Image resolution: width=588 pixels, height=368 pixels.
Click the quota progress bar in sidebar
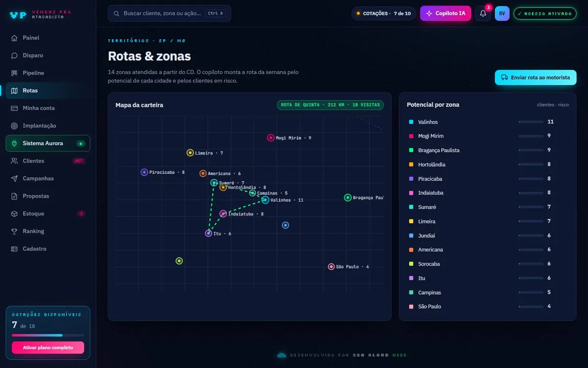48,335
